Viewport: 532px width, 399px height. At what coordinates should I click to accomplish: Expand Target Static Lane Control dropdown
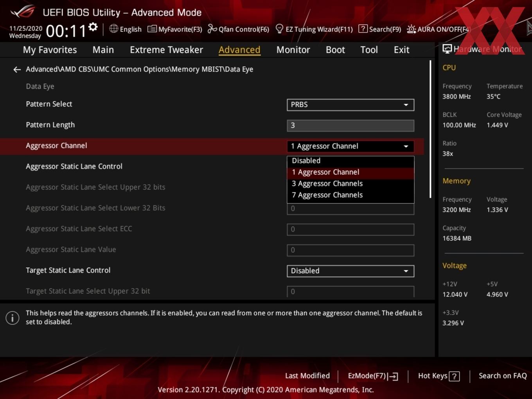click(x=350, y=271)
